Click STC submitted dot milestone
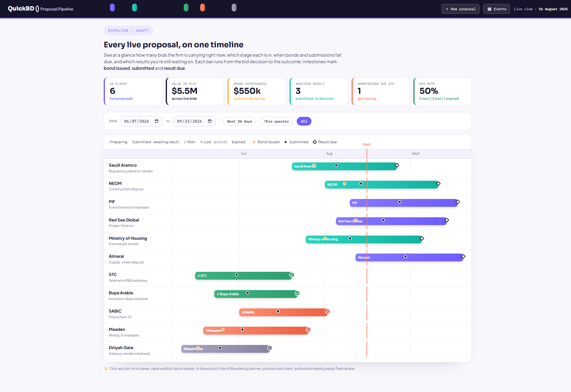 tap(236, 275)
